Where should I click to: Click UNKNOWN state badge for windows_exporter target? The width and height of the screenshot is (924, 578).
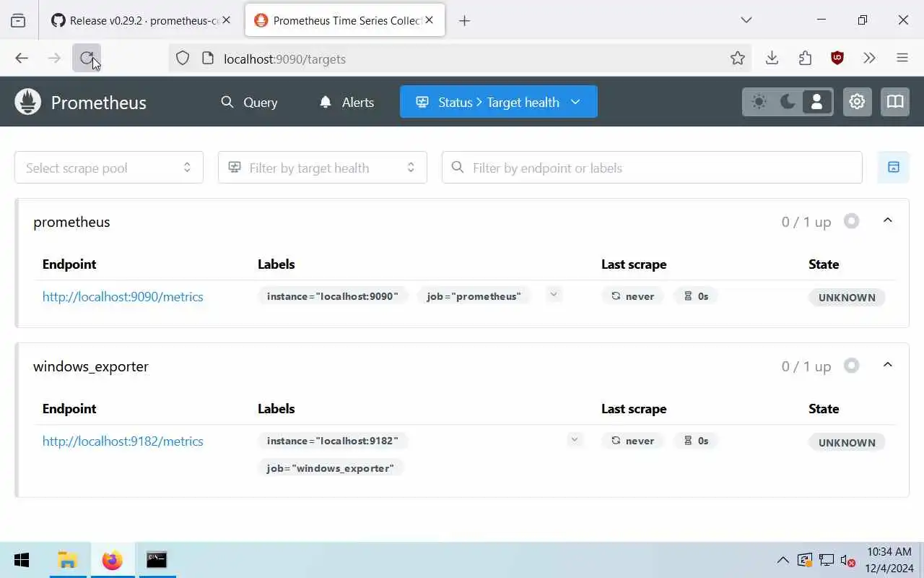coord(847,442)
